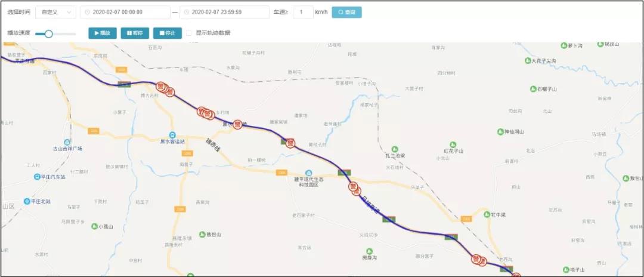644x277 pixels.
Task: Stop playback with the 停止 button
Action: click(x=168, y=33)
